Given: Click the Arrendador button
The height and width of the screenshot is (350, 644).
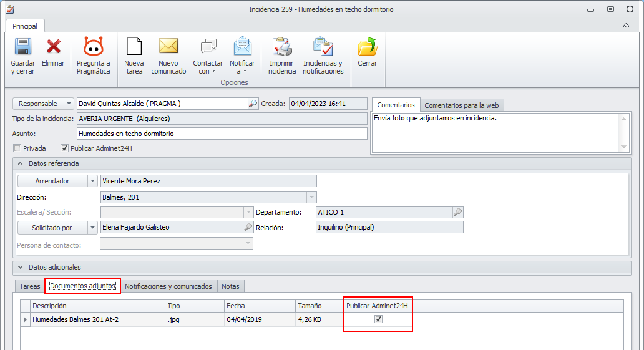Looking at the screenshot, I should (52, 181).
